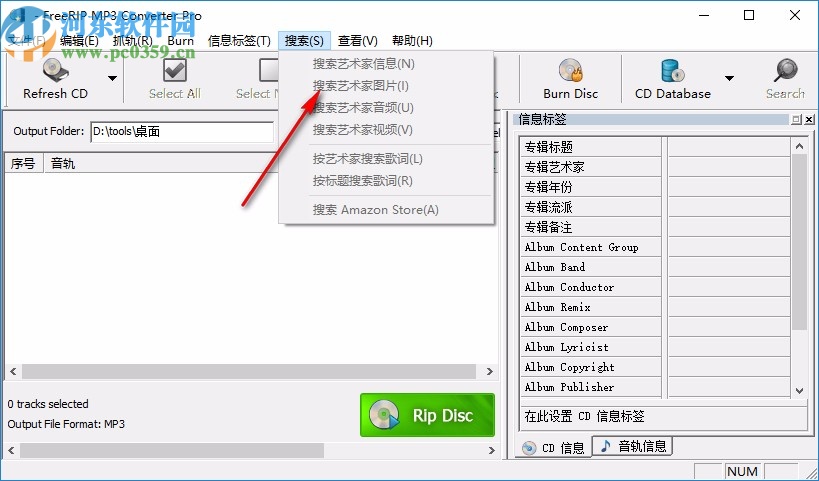Select the Album Conductor row

point(591,287)
